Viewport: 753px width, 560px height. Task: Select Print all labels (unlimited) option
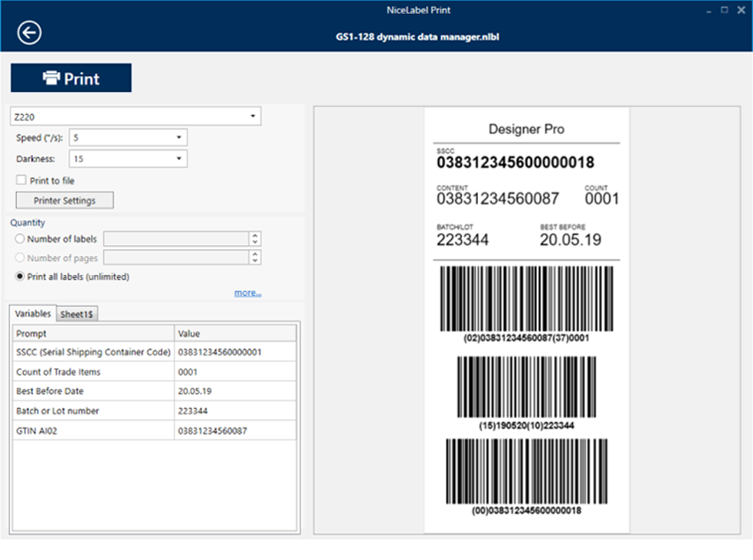pos(20,277)
